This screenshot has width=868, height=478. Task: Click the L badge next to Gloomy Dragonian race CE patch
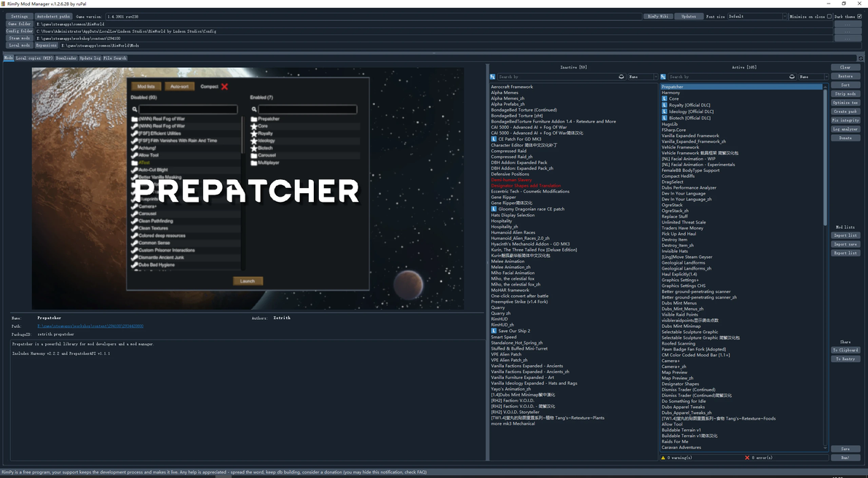(494, 209)
